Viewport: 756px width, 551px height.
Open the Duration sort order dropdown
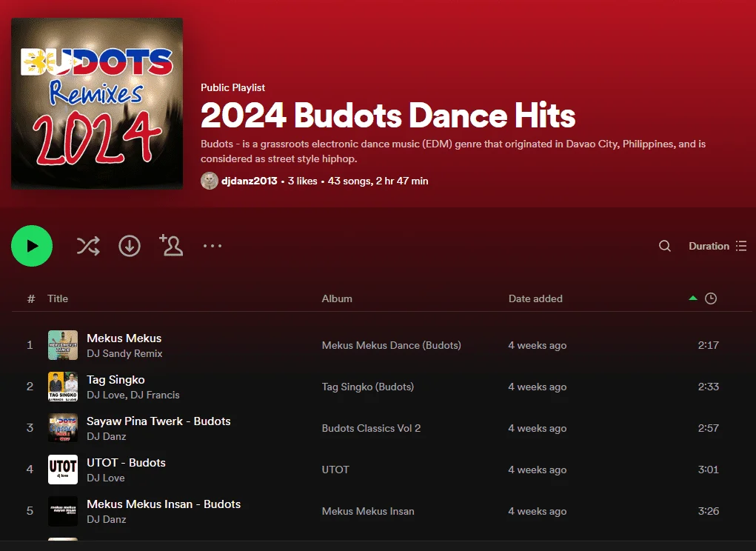717,246
